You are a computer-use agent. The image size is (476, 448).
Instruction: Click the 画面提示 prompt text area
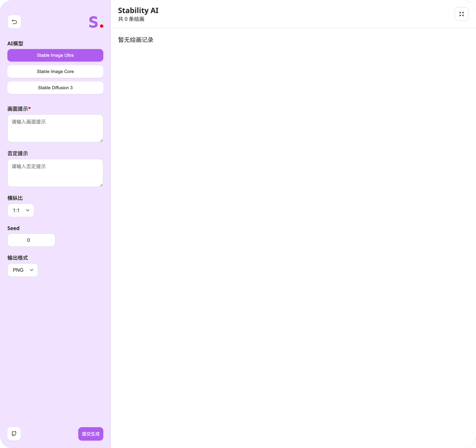55,128
